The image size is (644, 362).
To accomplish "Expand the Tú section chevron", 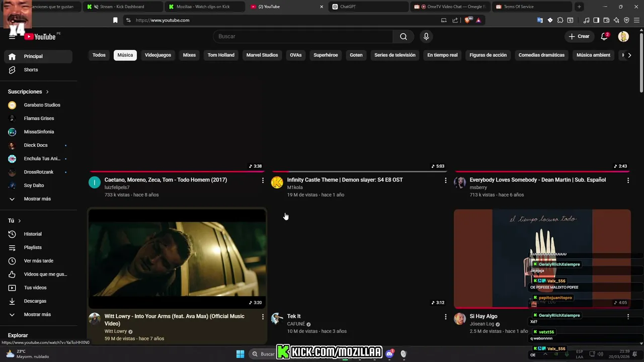I will pos(20,221).
